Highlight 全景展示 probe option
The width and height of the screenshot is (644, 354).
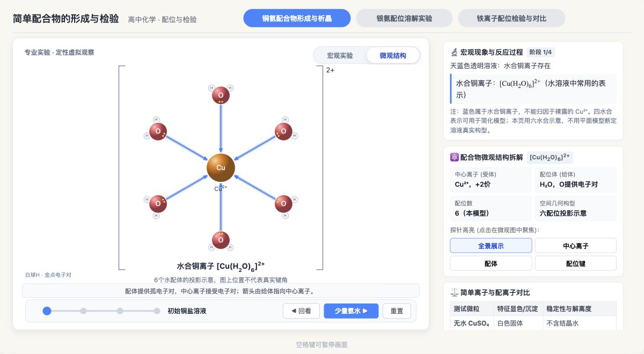491,246
